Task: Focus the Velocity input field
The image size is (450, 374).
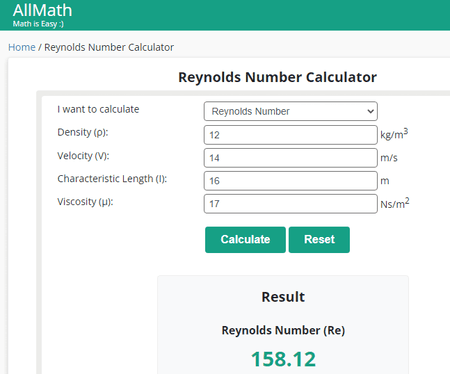Action: (291, 158)
